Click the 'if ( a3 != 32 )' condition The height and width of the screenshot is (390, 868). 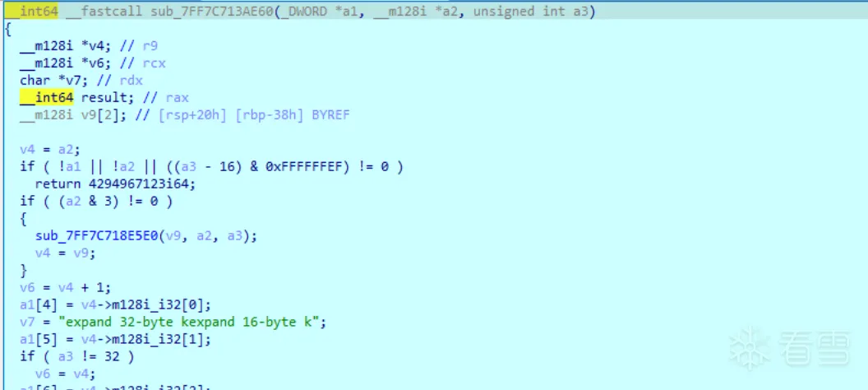coord(77,356)
